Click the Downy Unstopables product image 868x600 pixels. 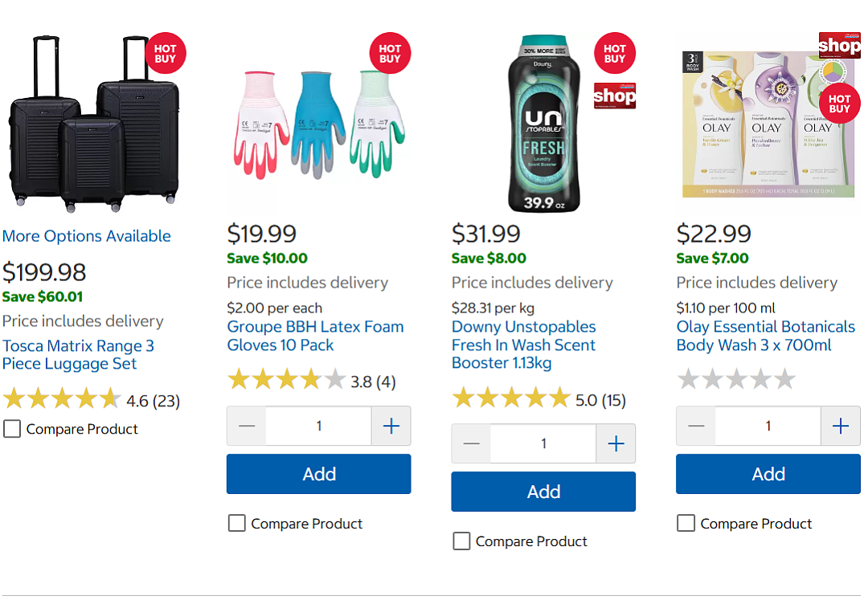543,123
